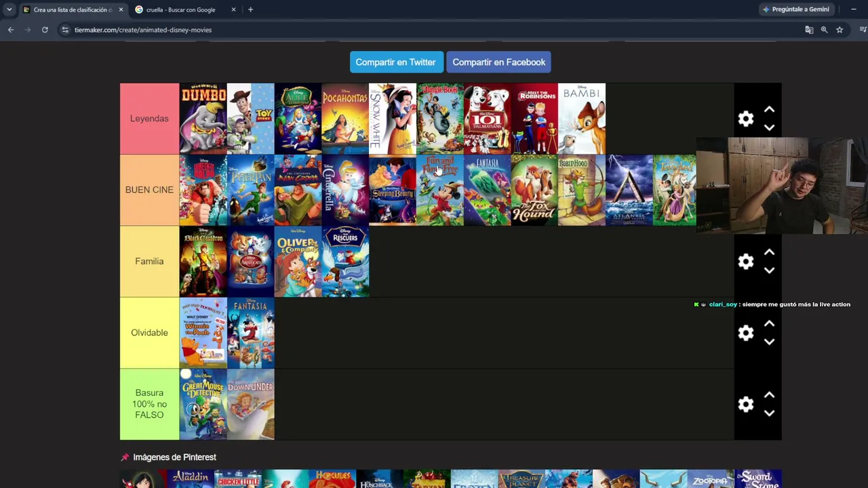Open settings gear for the Familia tier
The height and width of the screenshot is (488, 868).
[x=746, y=262]
